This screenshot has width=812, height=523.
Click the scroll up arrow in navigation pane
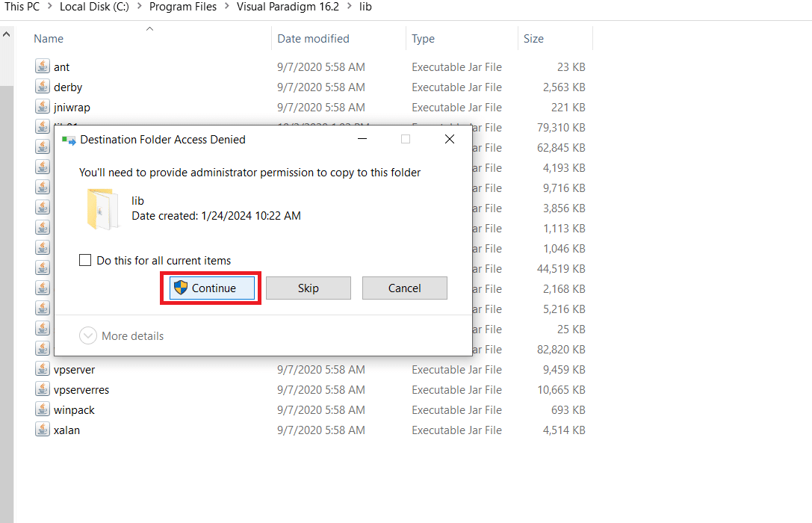pyautogui.click(x=6, y=34)
